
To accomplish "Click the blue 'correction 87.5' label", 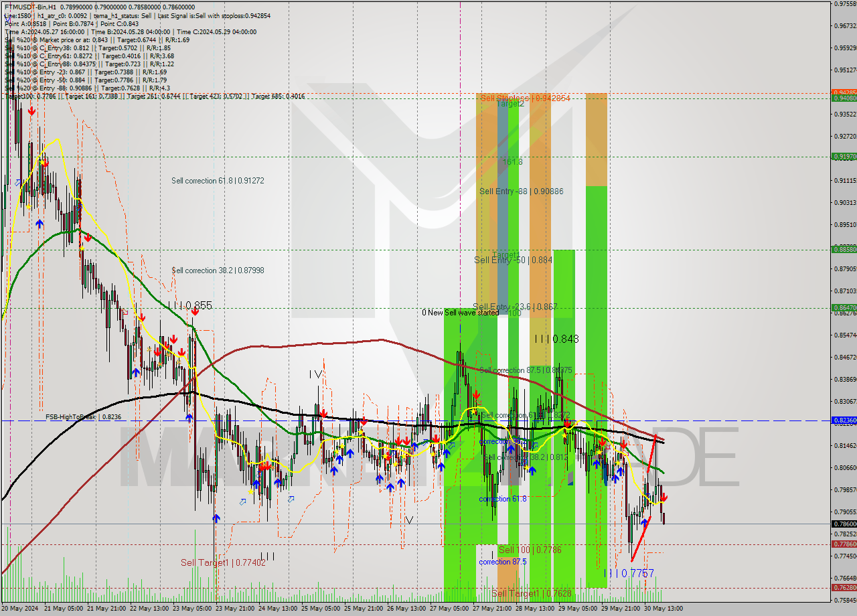I will (503, 562).
